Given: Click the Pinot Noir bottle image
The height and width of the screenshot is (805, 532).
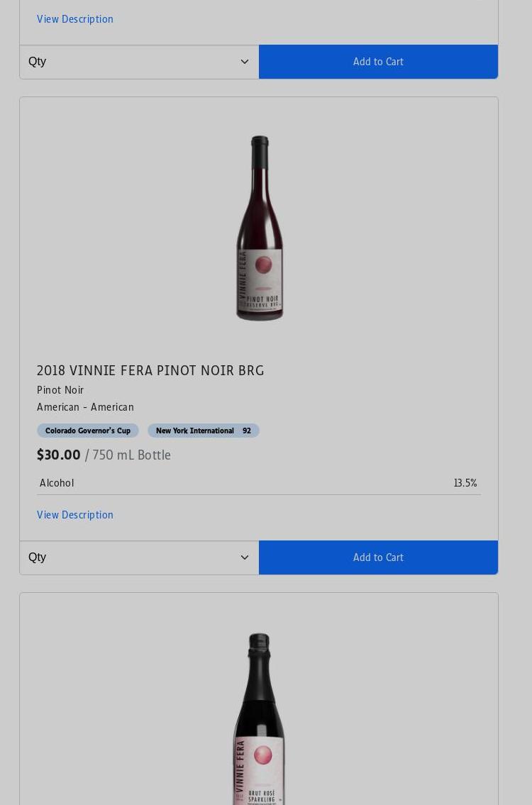Looking at the screenshot, I should (259, 228).
